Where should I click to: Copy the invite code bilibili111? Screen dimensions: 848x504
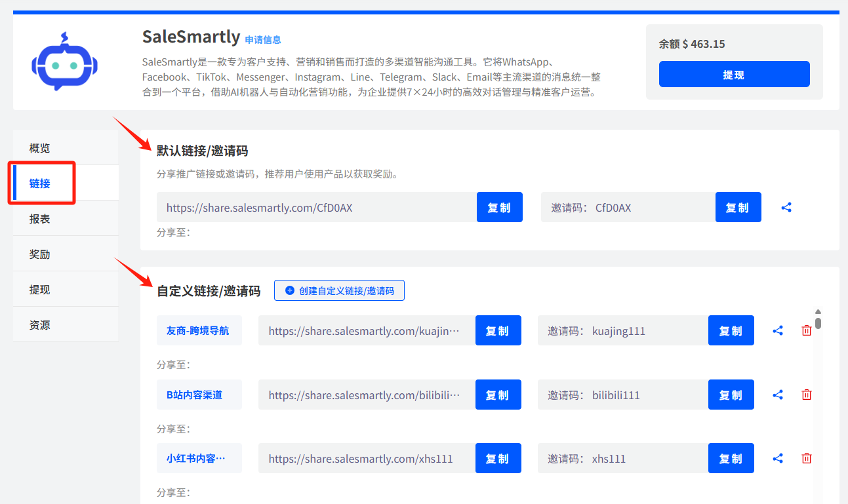(x=731, y=395)
